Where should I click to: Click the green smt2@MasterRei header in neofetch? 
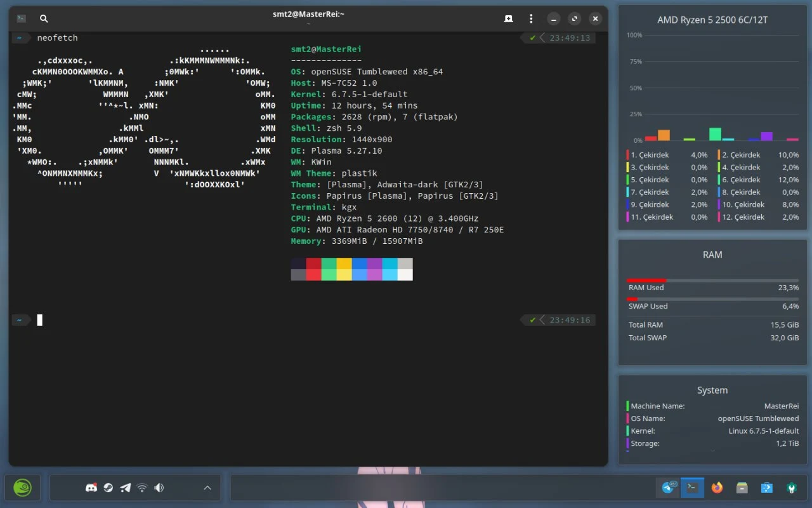click(326, 49)
